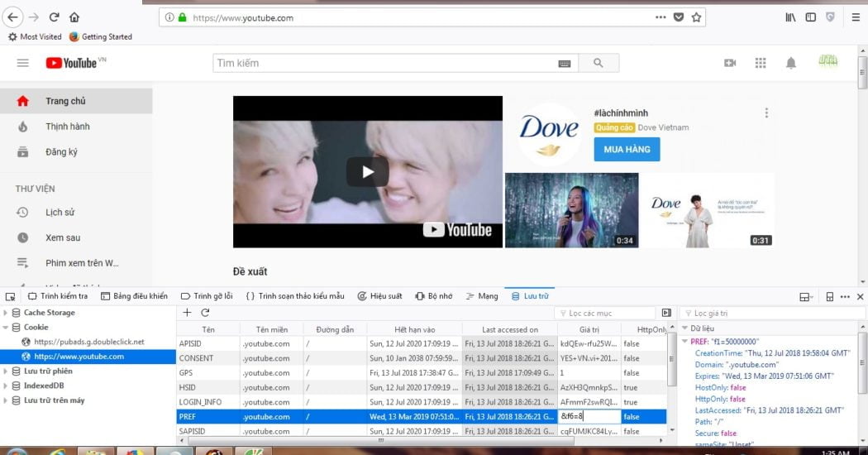Click the Tìm kiếm search field

click(x=386, y=63)
